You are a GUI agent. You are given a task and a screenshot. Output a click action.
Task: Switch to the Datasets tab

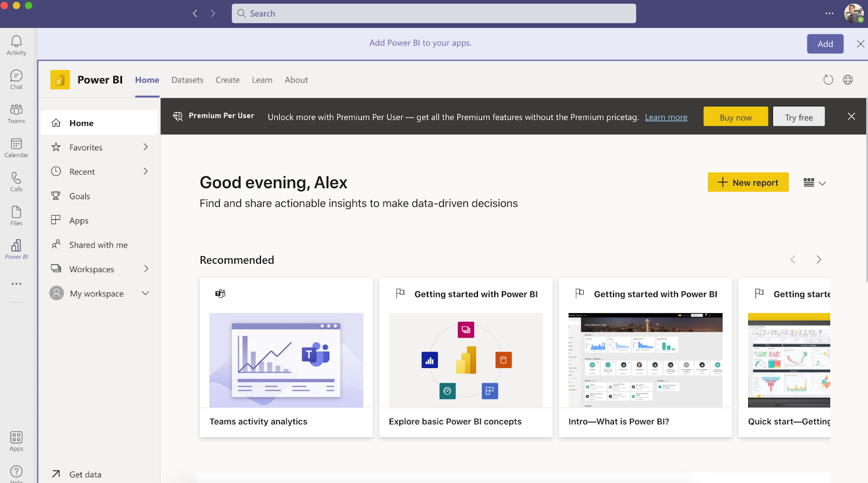point(187,80)
